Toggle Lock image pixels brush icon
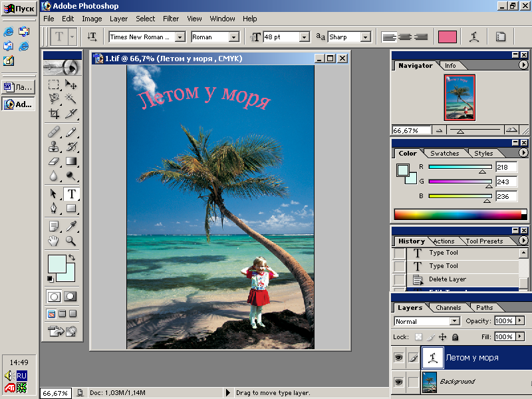This screenshot has height=399, width=532. point(430,337)
